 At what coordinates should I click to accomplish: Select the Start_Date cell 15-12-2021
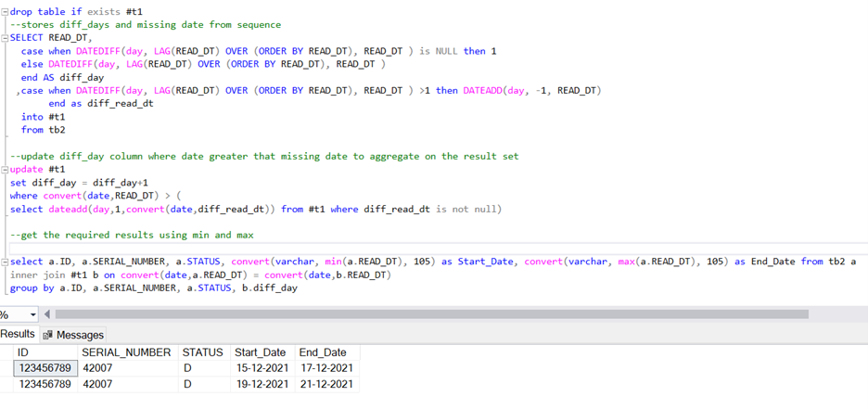[262, 368]
